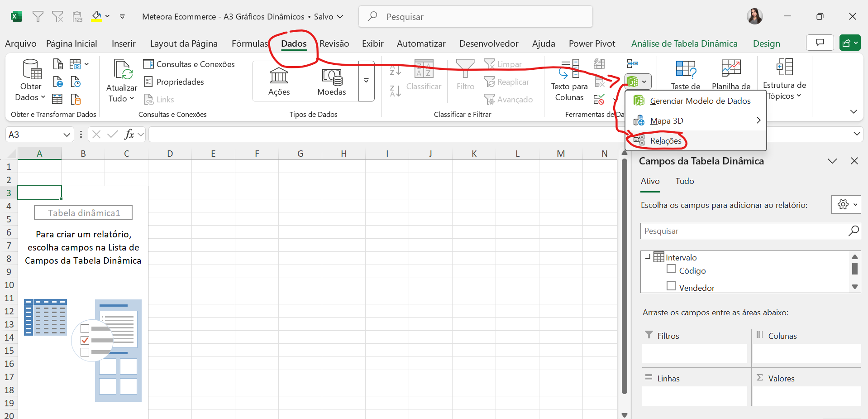Open the fill color dropdown arrow
The image size is (868, 419).
coord(107,16)
